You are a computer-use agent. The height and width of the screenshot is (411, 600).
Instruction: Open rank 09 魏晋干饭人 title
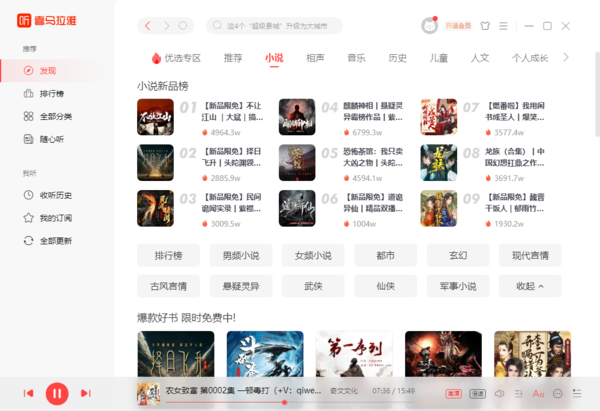515,203
